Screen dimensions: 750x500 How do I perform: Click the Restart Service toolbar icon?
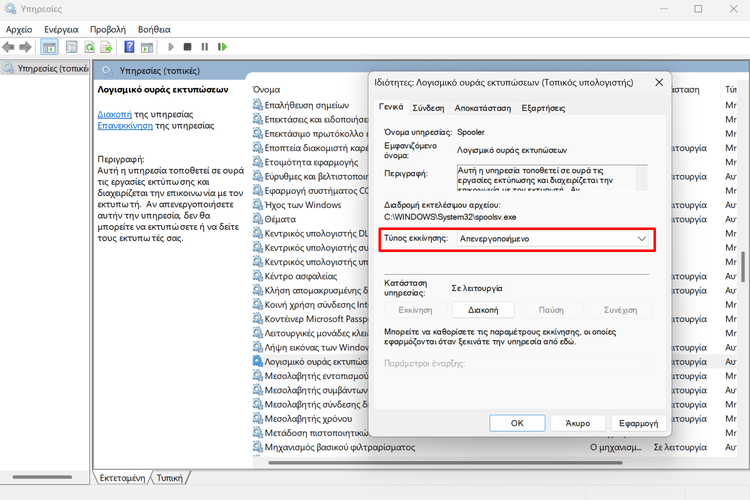(x=222, y=47)
